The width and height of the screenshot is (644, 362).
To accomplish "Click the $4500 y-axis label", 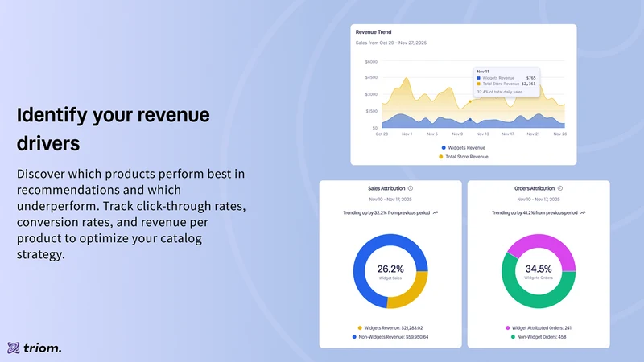I will coord(371,77).
